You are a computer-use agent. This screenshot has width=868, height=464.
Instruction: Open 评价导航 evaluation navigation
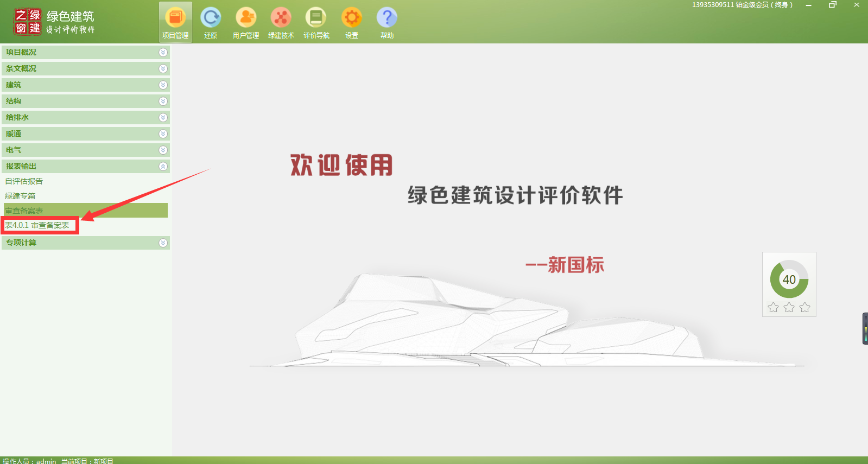316,23
